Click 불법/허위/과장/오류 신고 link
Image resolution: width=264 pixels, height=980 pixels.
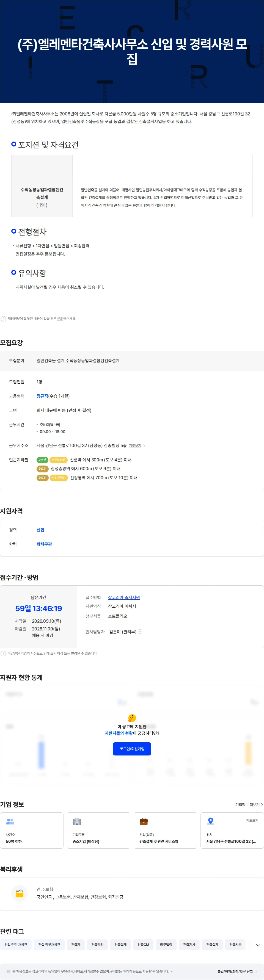point(237,972)
